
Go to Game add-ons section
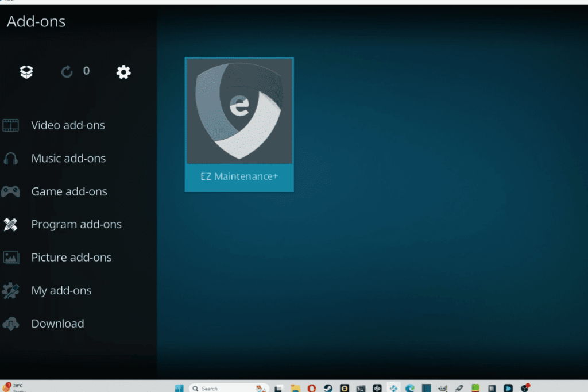69,191
